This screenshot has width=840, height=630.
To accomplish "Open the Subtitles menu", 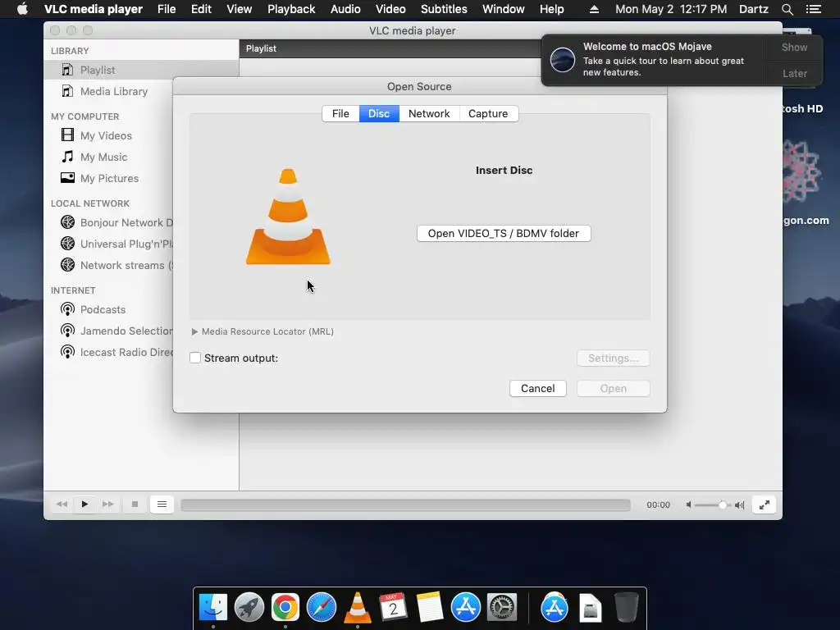I will point(444,9).
